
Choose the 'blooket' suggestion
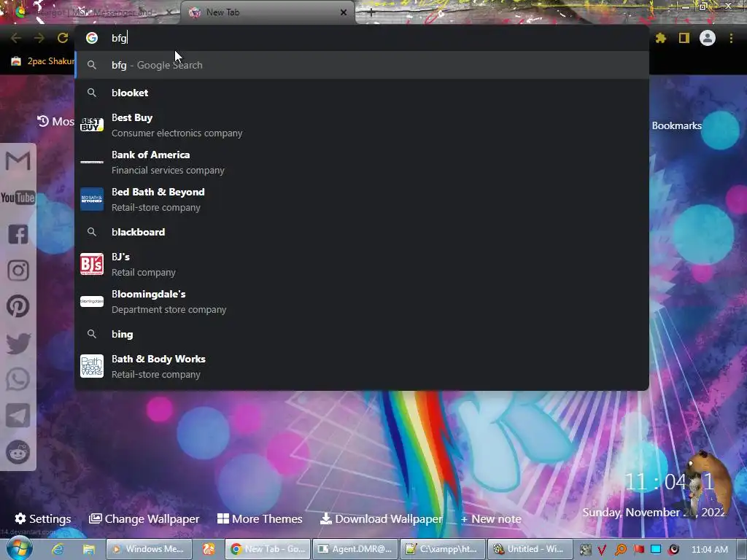[x=362, y=93]
